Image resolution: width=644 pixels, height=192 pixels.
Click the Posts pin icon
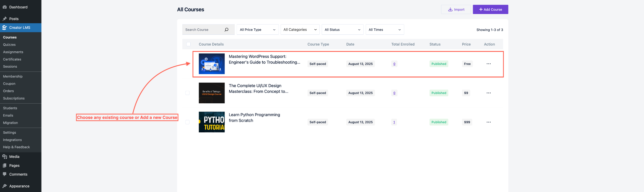[x=5, y=19]
